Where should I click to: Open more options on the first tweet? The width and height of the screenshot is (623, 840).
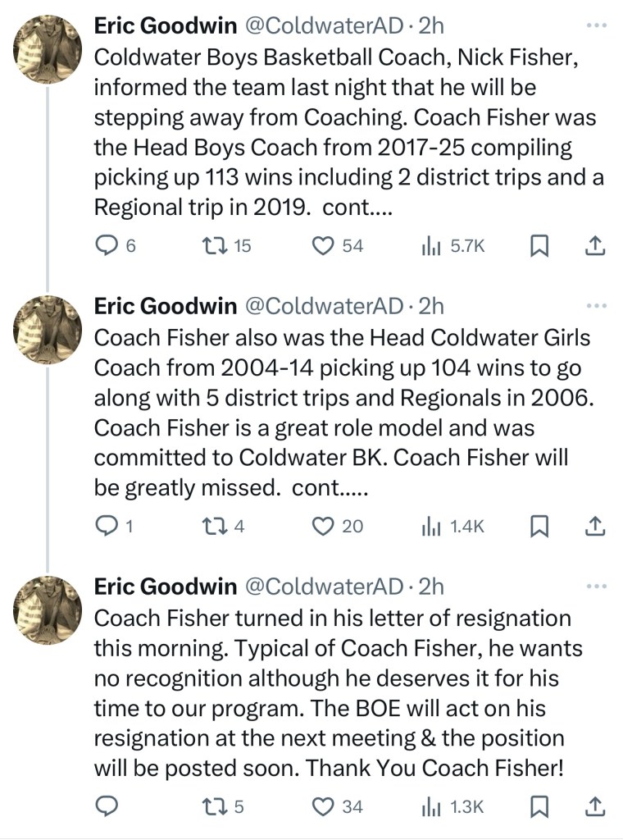597,25
